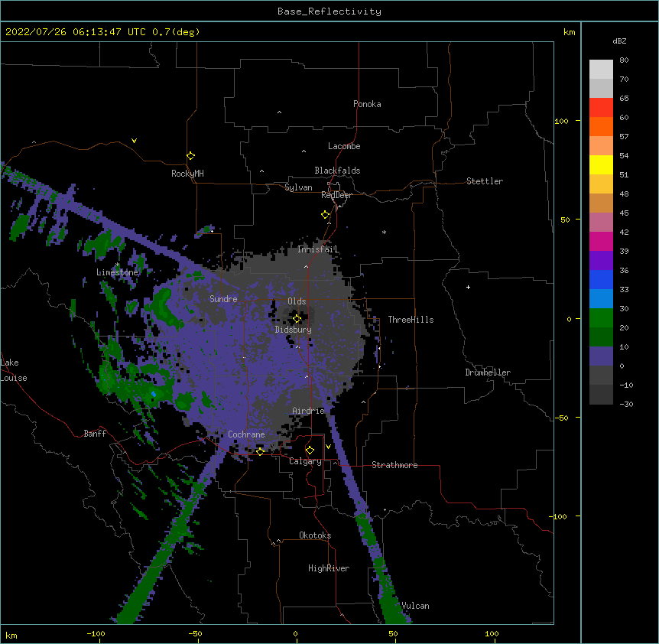The width and height of the screenshot is (659, 644).
Task: Click the yellow V marker northwest of RockyMH
Action: [134, 141]
